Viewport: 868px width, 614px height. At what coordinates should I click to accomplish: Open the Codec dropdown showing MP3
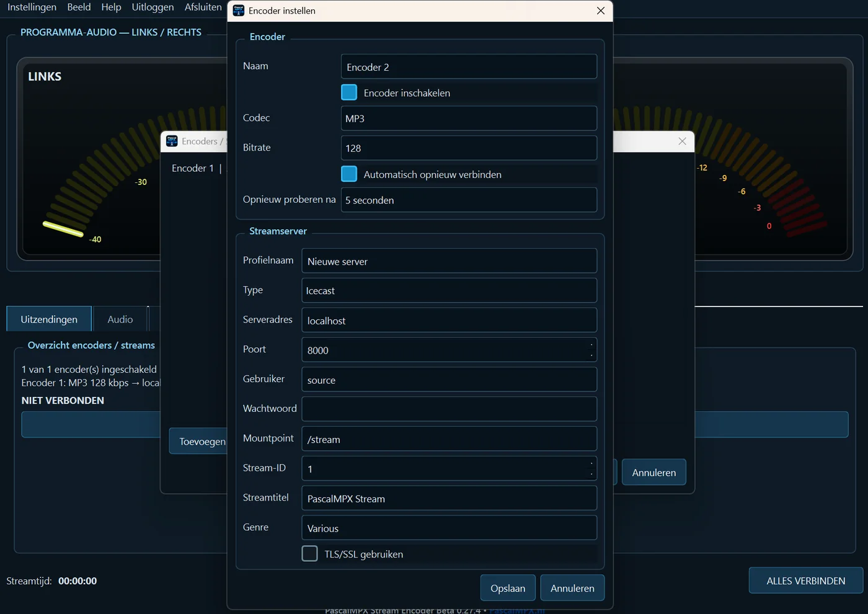pyautogui.click(x=469, y=118)
